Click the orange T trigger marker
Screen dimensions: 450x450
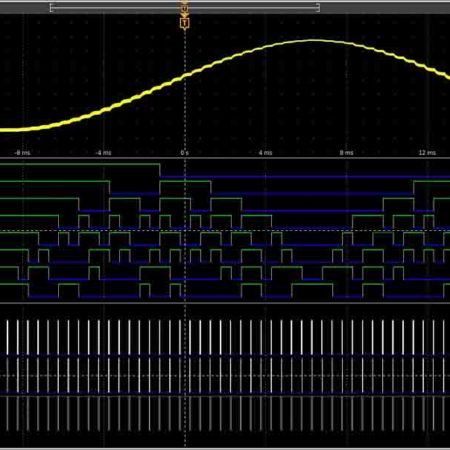click(185, 23)
